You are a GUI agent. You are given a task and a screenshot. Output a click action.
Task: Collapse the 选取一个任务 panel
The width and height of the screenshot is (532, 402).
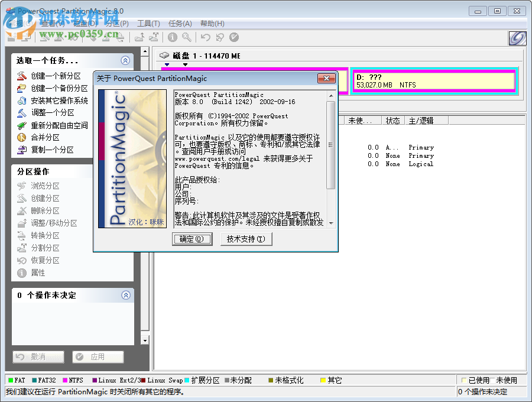[125, 60]
